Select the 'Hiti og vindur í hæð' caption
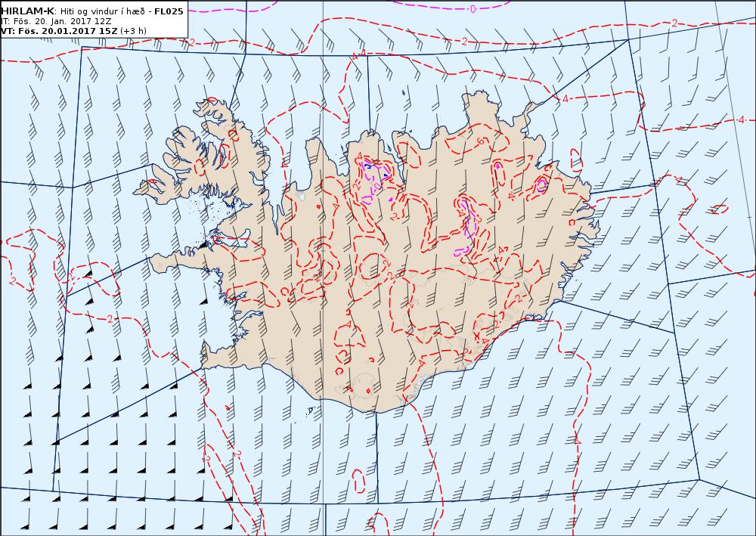 coord(102,11)
